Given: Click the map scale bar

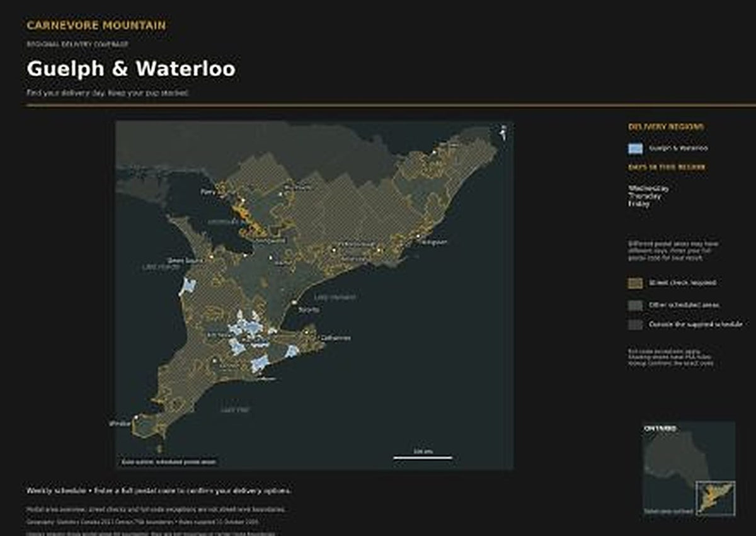Looking at the screenshot, I should (423, 457).
